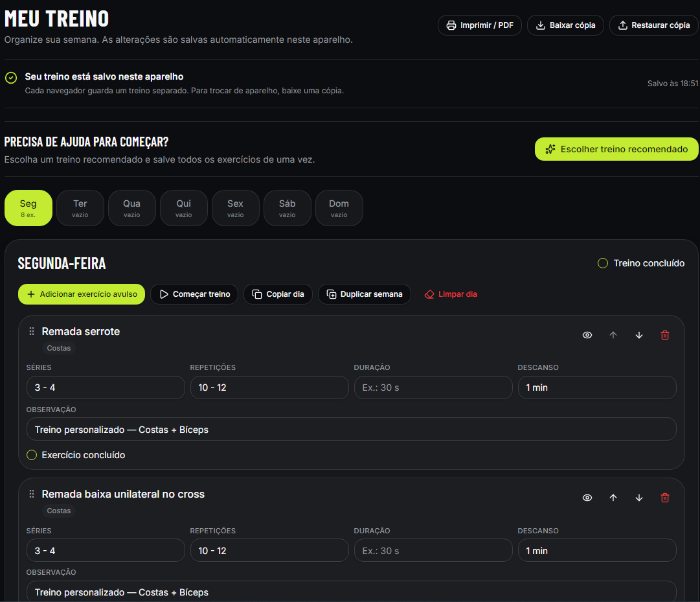Click the Remada serrote exercise title

pyautogui.click(x=81, y=331)
